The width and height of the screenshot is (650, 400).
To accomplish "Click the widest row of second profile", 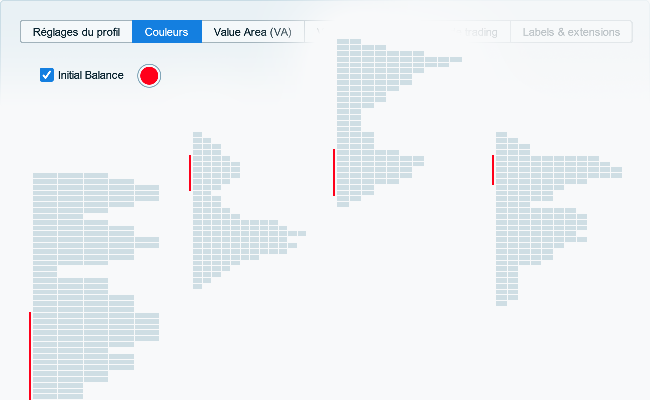I will [x=249, y=233].
